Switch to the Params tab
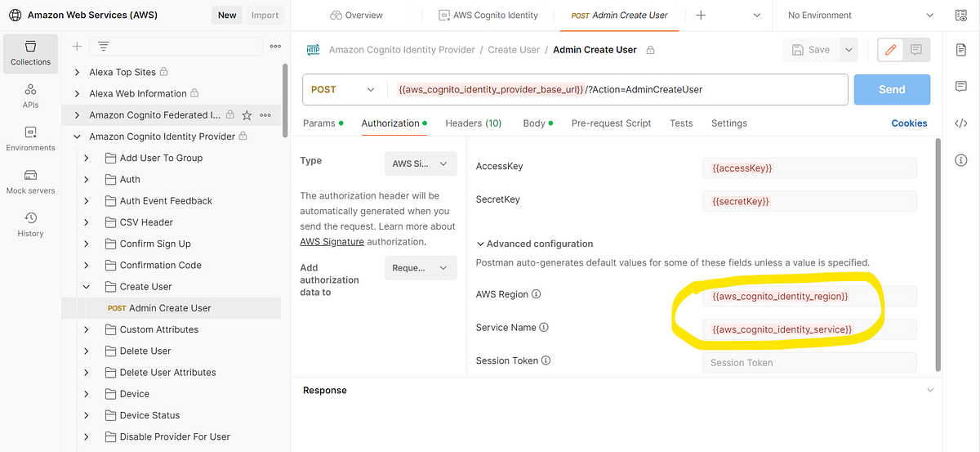The width and height of the screenshot is (980, 452). click(323, 123)
